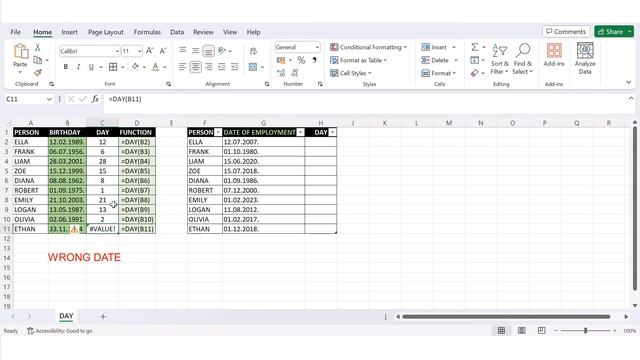The height and width of the screenshot is (360, 640).
Task: Toggle Italic formatting
Action: (78, 67)
